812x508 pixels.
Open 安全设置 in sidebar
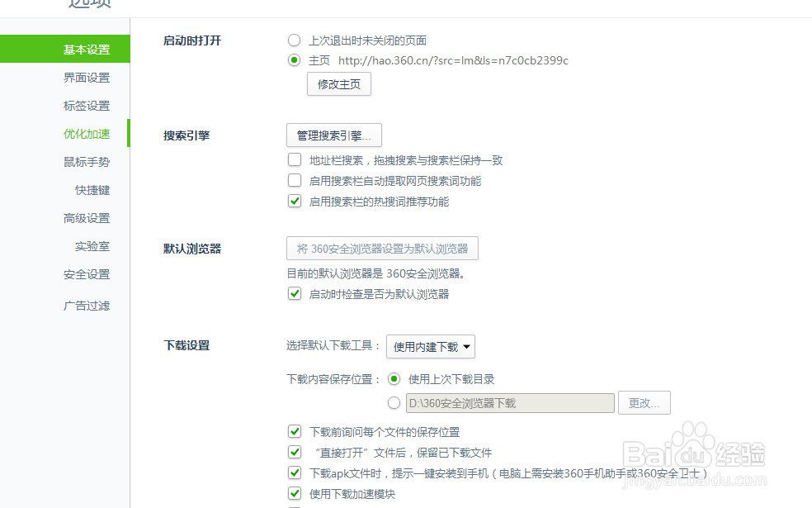pyautogui.click(x=87, y=274)
